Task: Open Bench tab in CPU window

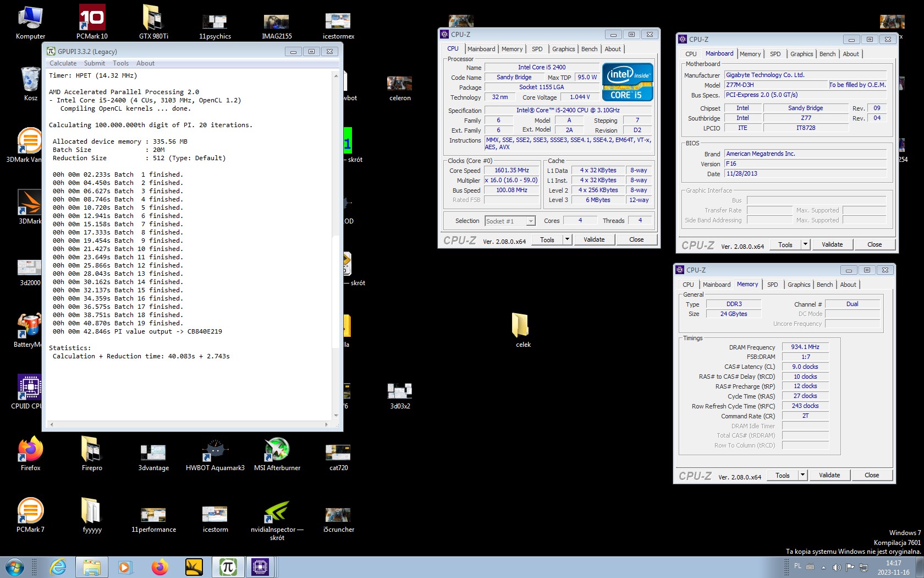Action: pos(590,49)
